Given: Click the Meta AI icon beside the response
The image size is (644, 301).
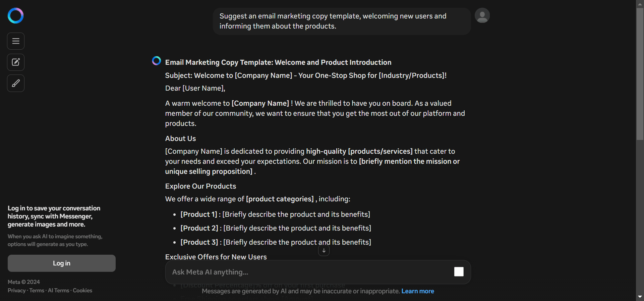Looking at the screenshot, I should tap(157, 61).
